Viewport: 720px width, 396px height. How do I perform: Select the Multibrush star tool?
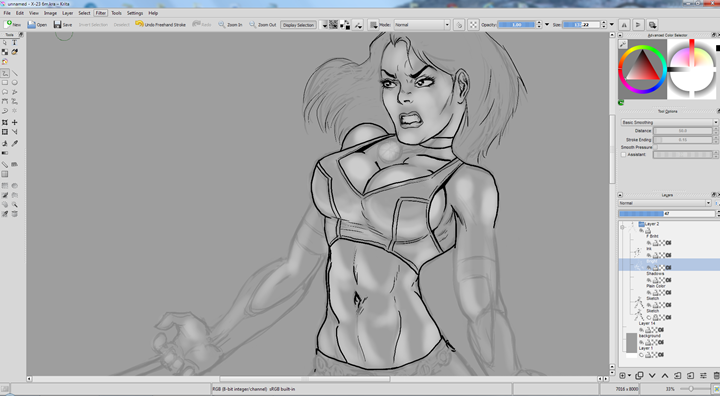pyautogui.click(x=15, y=111)
